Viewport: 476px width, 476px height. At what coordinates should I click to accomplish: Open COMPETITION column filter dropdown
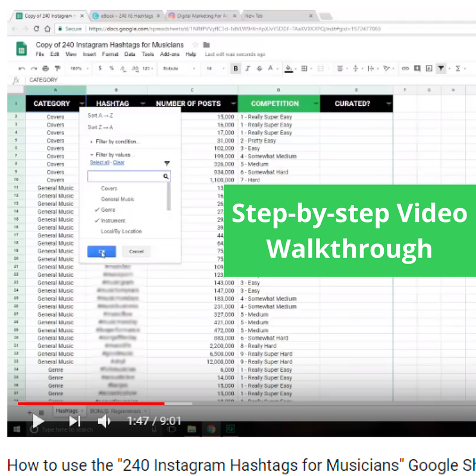click(x=316, y=104)
